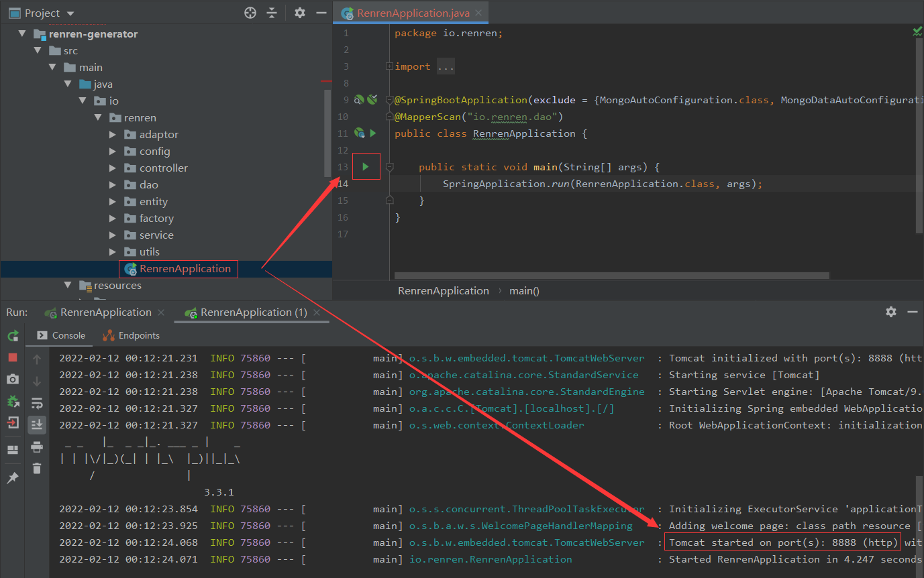Click main() in the editor breadcrumb
924x578 pixels.
[x=524, y=290]
